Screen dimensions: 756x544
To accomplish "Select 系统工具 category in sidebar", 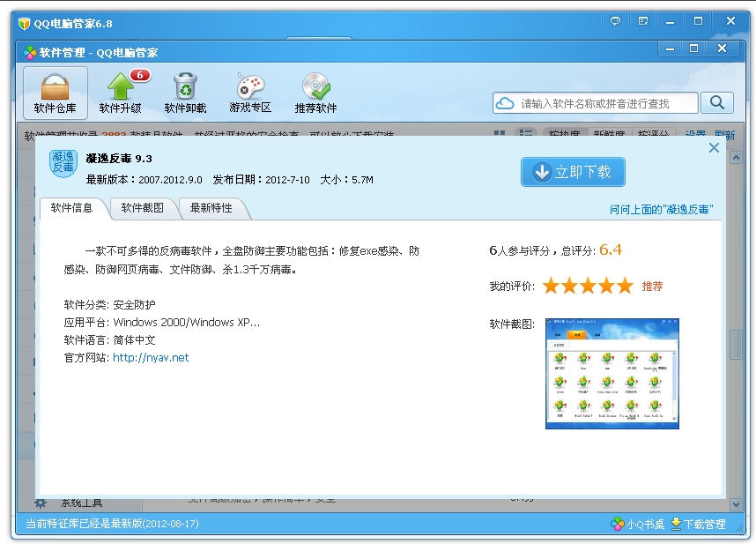I will click(x=81, y=503).
